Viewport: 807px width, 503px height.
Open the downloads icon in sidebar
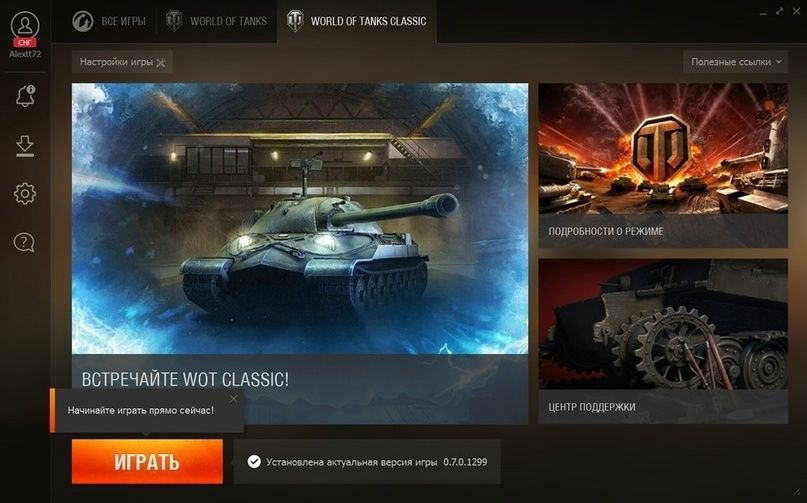click(x=25, y=146)
